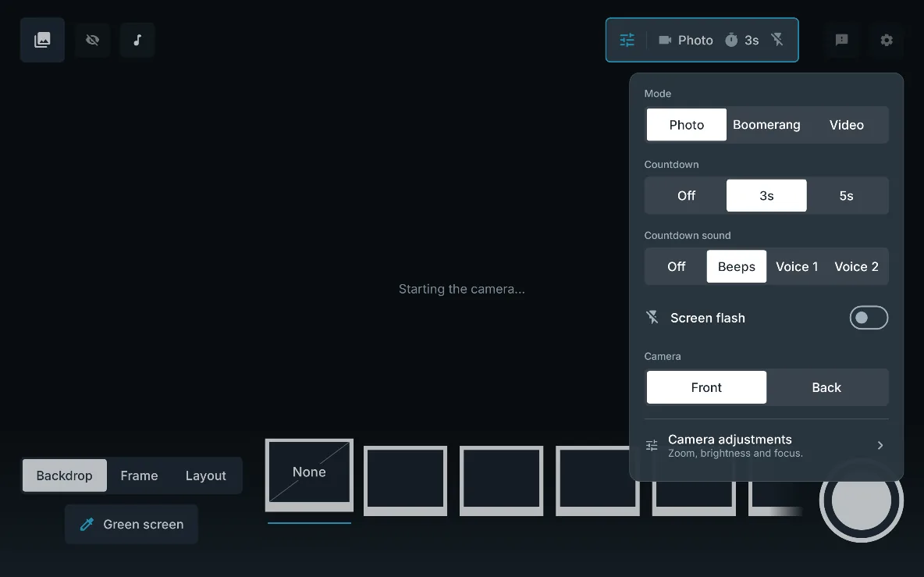Select Video mode

tap(846, 125)
